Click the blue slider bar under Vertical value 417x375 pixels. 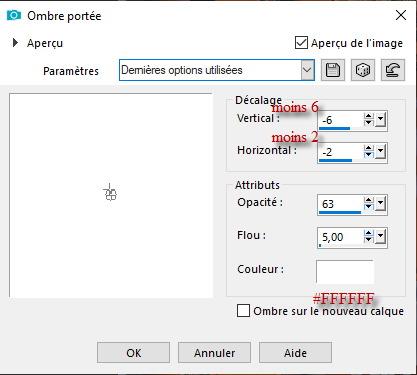coord(334,128)
